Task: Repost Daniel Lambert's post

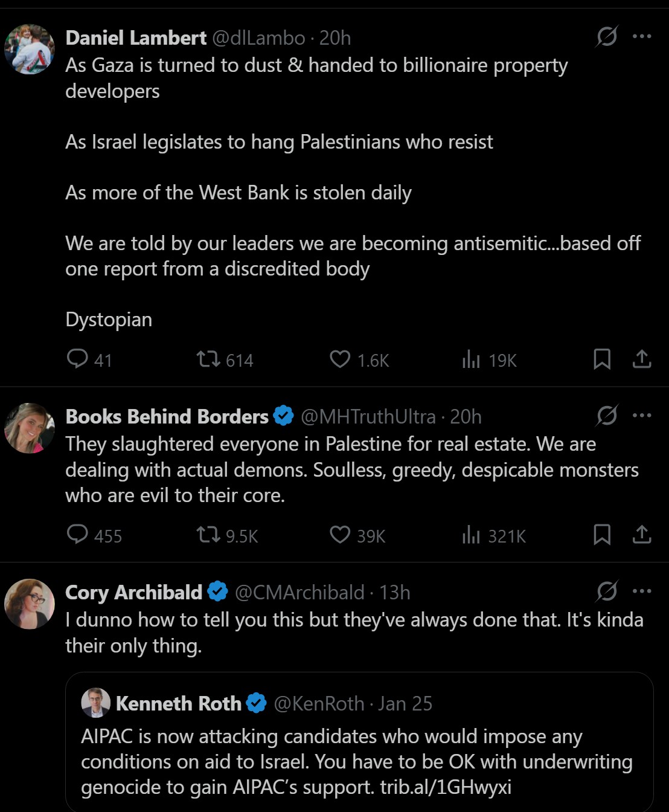Action: coord(208,360)
